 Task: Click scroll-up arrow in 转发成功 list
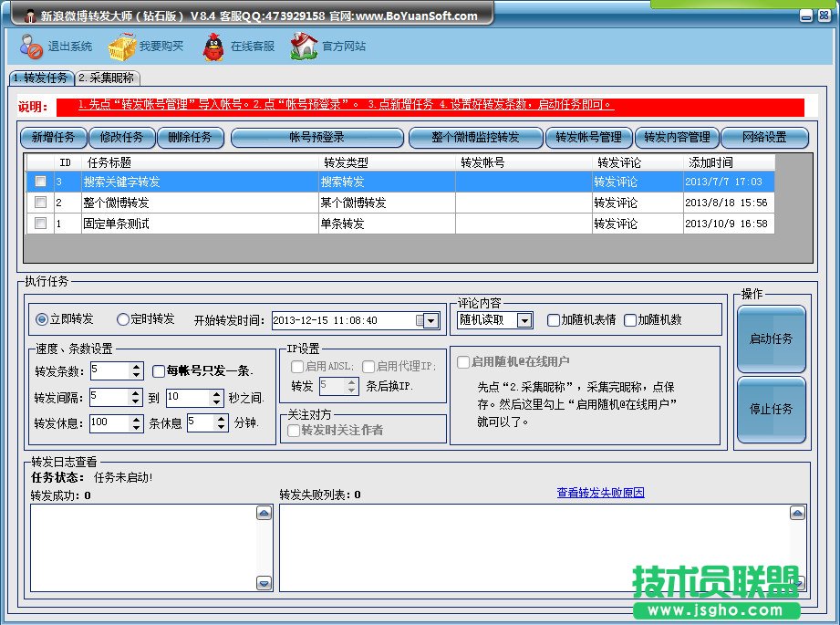pos(264,514)
